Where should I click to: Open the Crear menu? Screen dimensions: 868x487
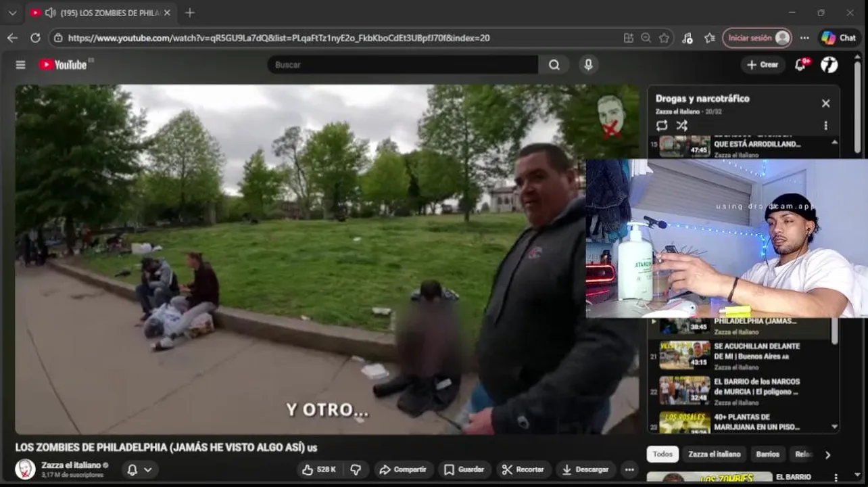coord(763,65)
